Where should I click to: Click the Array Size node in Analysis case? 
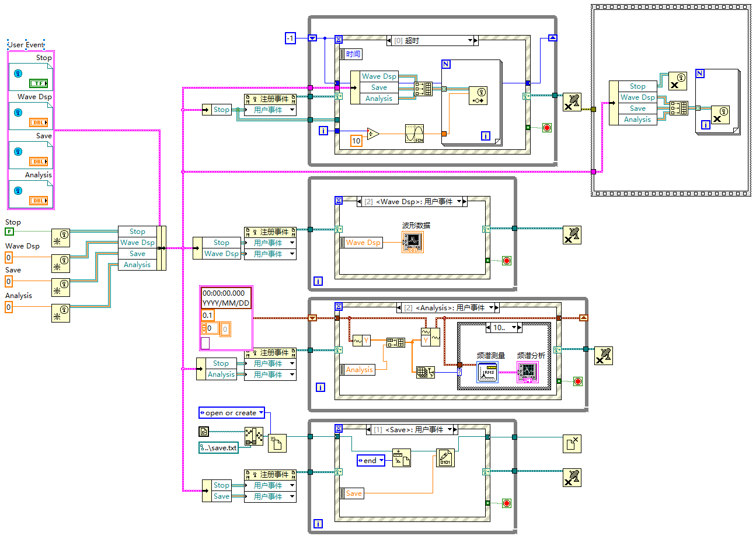(425, 372)
